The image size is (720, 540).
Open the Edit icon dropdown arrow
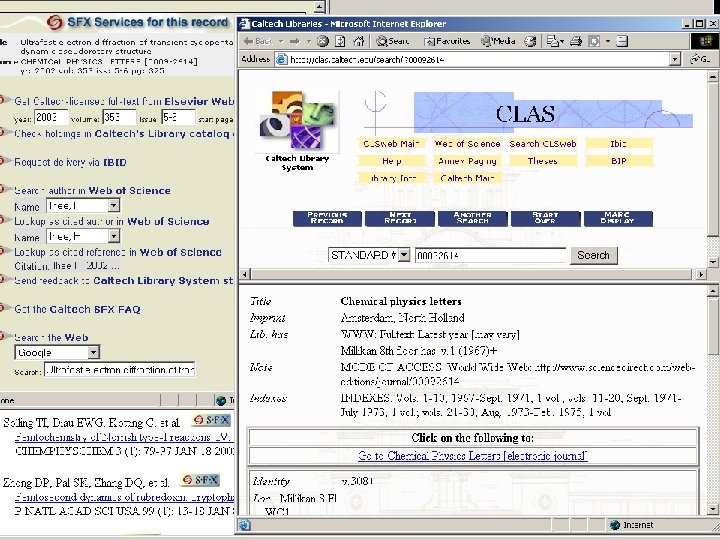tap(608, 41)
